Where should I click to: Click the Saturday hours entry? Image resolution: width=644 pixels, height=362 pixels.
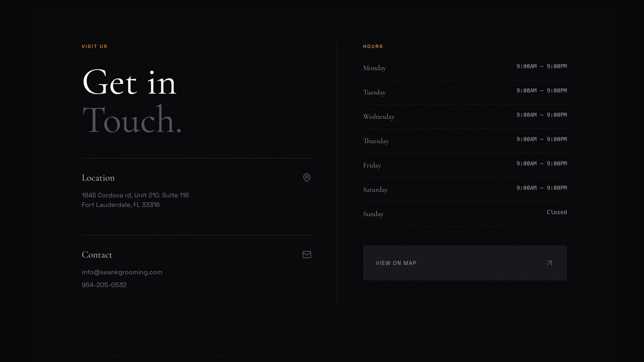click(x=465, y=189)
